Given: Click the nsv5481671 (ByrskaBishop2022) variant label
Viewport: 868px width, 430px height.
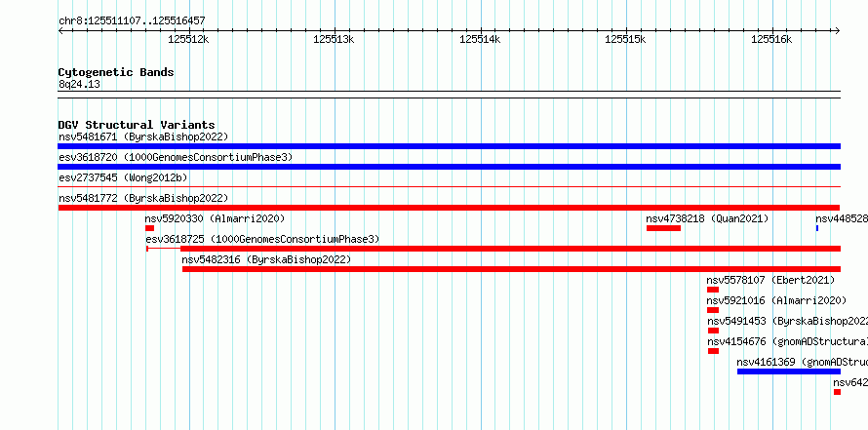Looking at the screenshot, I should pyautogui.click(x=143, y=137).
